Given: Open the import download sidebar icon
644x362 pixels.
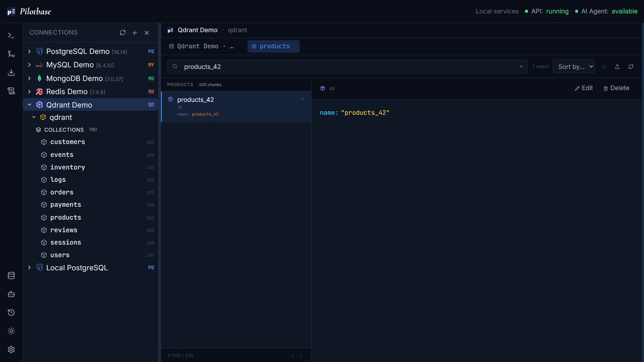Looking at the screenshot, I should pyautogui.click(x=11, y=72).
